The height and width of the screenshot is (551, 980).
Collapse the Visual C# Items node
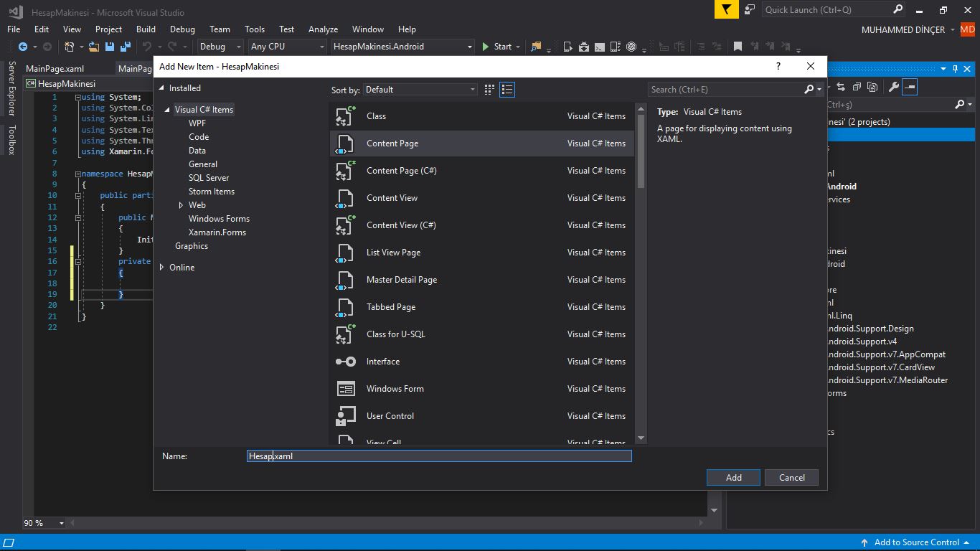pyautogui.click(x=168, y=110)
